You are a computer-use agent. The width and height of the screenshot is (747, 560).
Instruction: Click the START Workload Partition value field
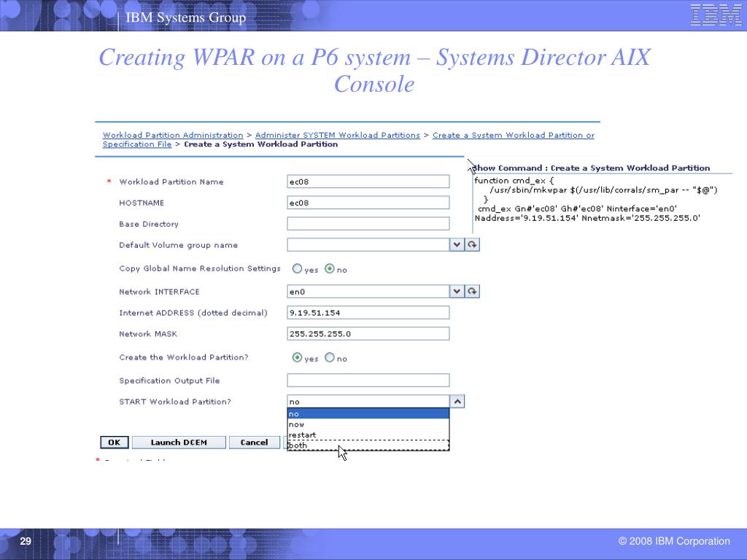[x=368, y=402]
